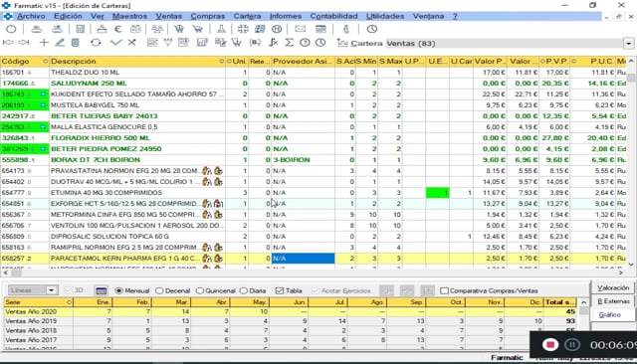Click the Proveedor Asi. column header
The image size is (637, 364).
303,62
